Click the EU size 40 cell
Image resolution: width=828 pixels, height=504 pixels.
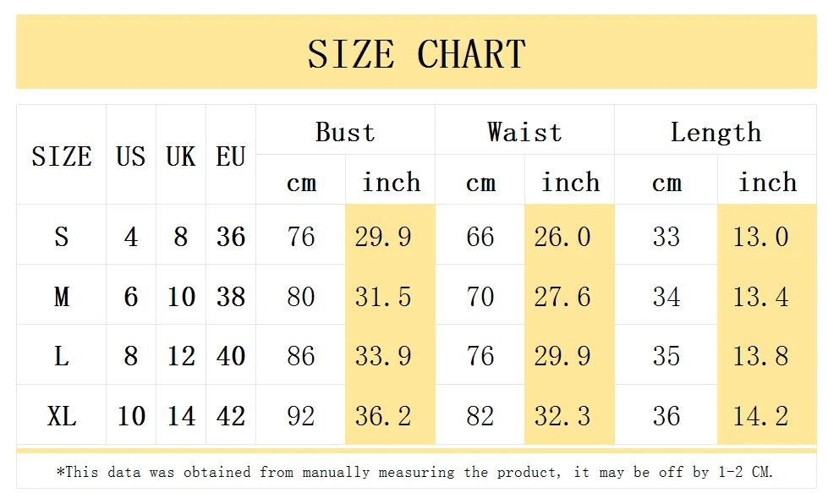click(x=231, y=355)
